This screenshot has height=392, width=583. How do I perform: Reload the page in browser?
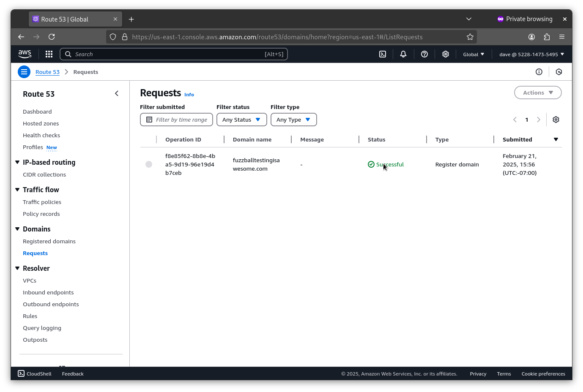(x=52, y=37)
